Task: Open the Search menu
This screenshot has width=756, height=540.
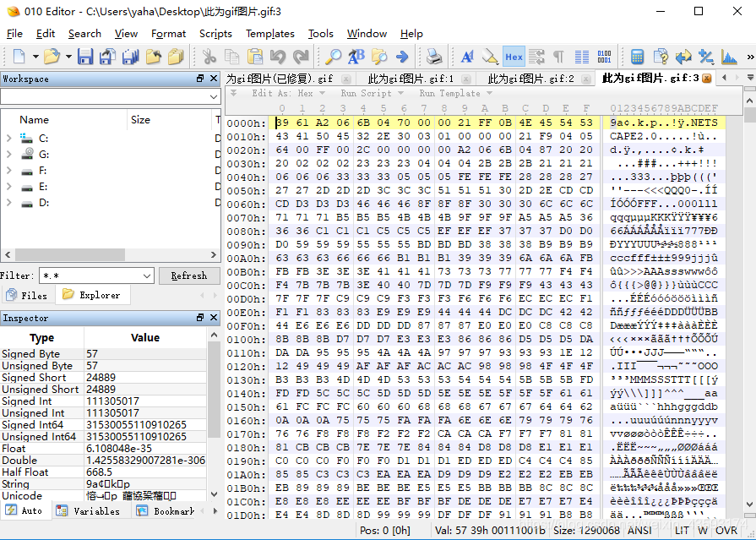Action: click(84, 34)
